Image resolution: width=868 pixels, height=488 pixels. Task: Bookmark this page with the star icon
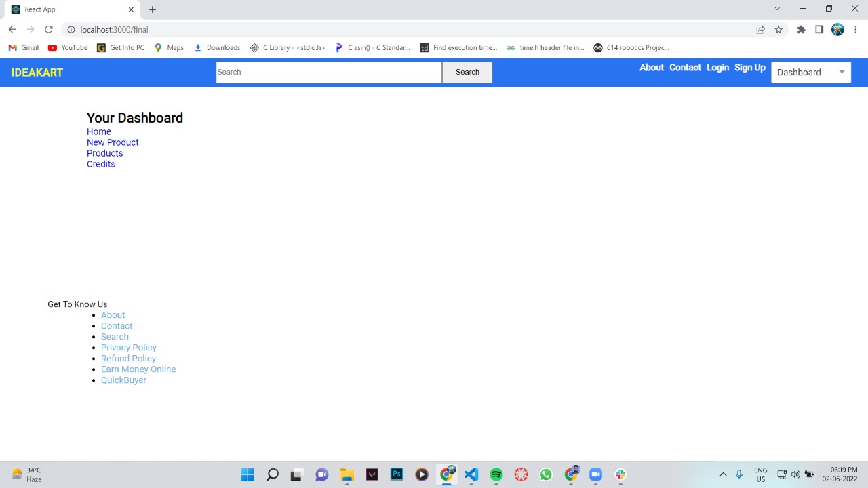[778, 29]
